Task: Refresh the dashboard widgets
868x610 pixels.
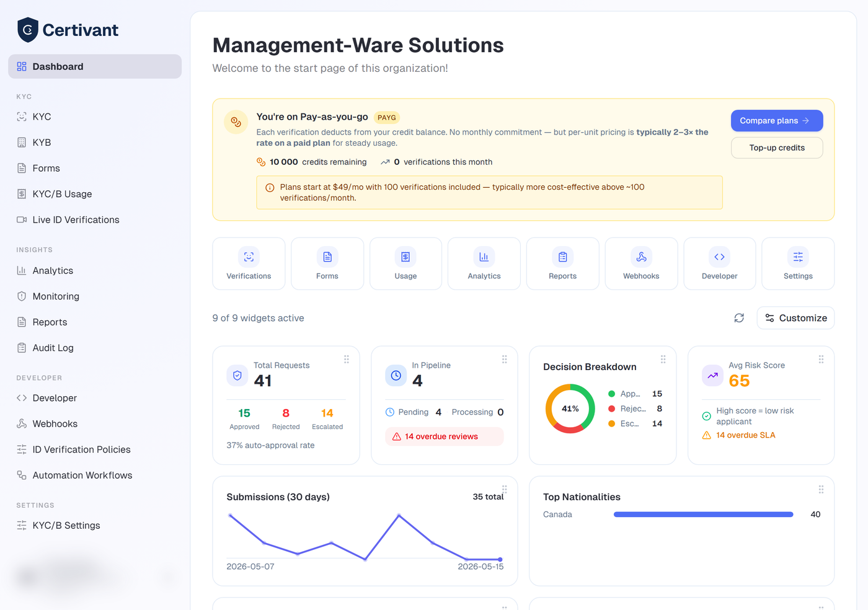Action: [x=739, y=318]
